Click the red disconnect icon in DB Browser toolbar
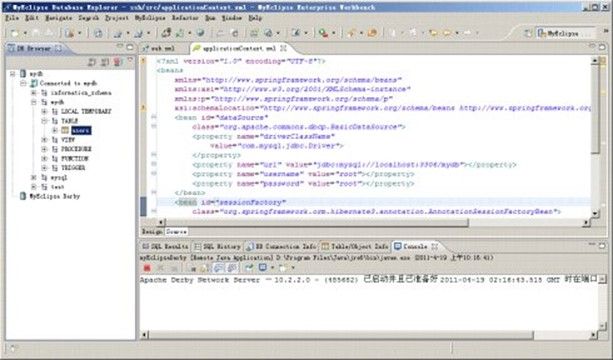613x360 pixels. tap(117, 62)
